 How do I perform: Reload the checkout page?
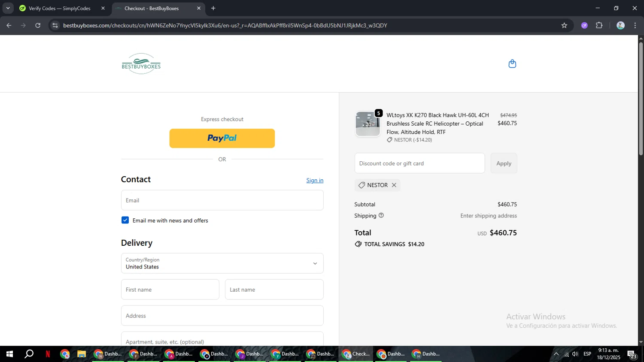pos(38,25)
